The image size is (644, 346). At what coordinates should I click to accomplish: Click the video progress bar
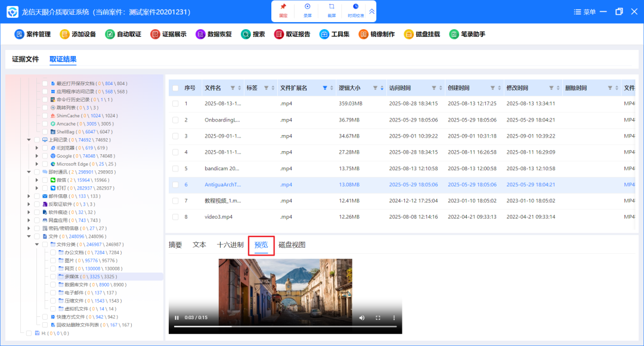[285, 326]
